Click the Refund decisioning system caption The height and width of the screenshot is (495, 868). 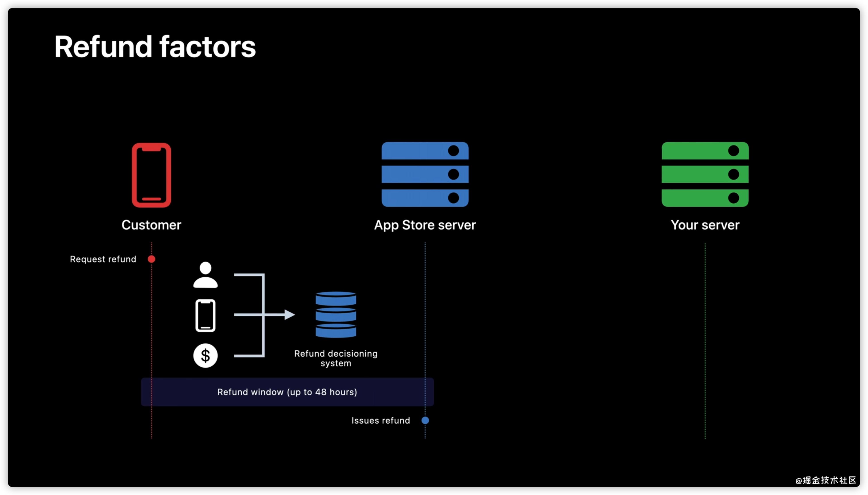[336, 358]
